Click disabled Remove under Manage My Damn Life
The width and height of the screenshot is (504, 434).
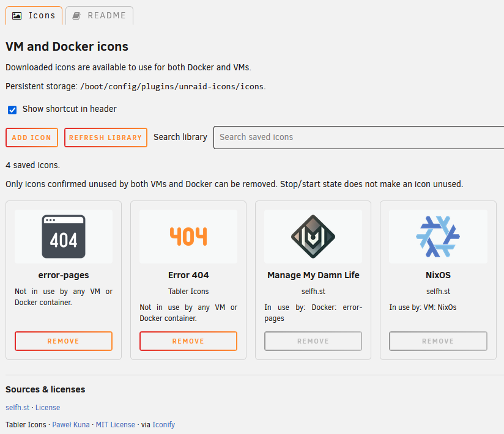(313, 341)
